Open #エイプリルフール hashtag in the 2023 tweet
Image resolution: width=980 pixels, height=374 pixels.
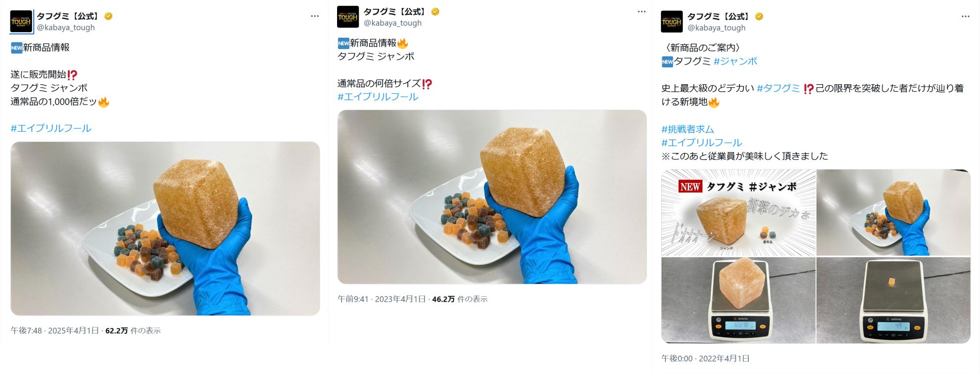pos(378,97)
